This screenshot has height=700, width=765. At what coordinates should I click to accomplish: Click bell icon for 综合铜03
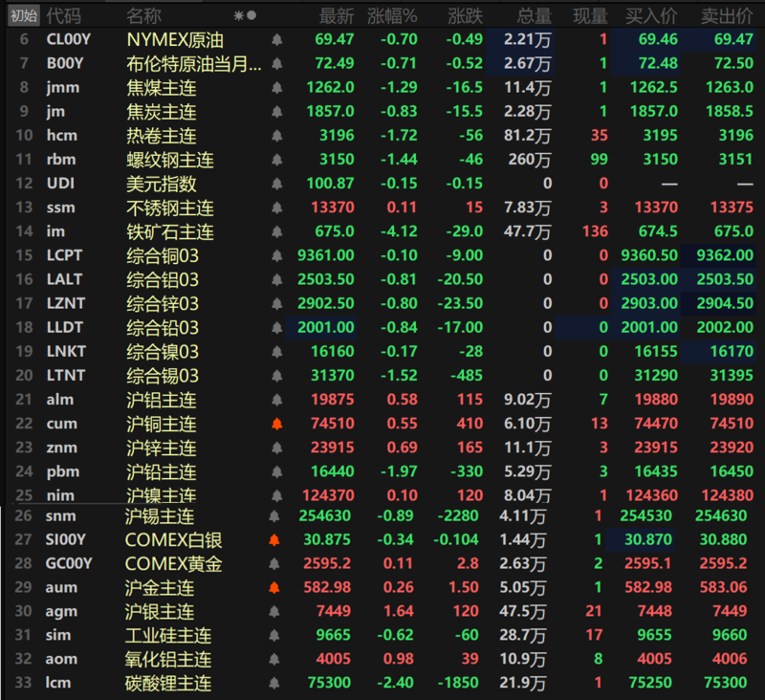pos(276,255)
